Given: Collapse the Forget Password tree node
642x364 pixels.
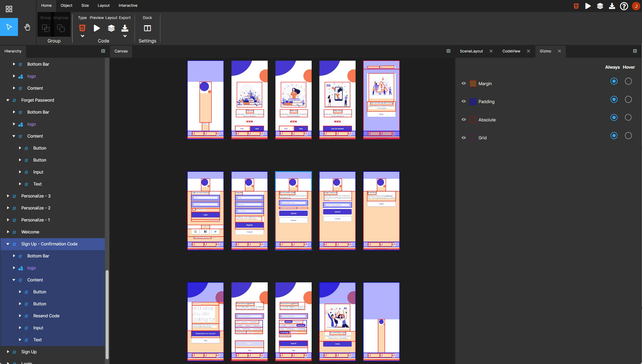Looking at the screenshot, I should pyautogui.click(x=8, y=100).
